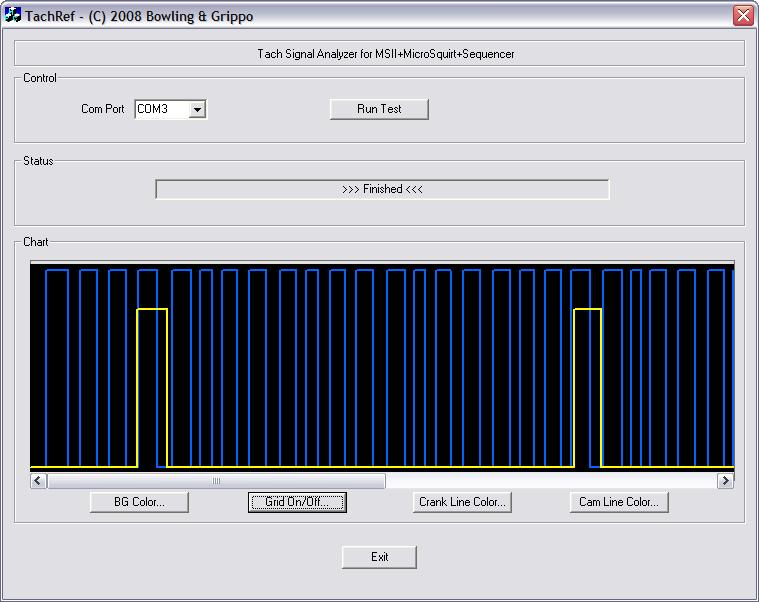Click the chart scrollbar's right arrow

click(x=726, y=481)
